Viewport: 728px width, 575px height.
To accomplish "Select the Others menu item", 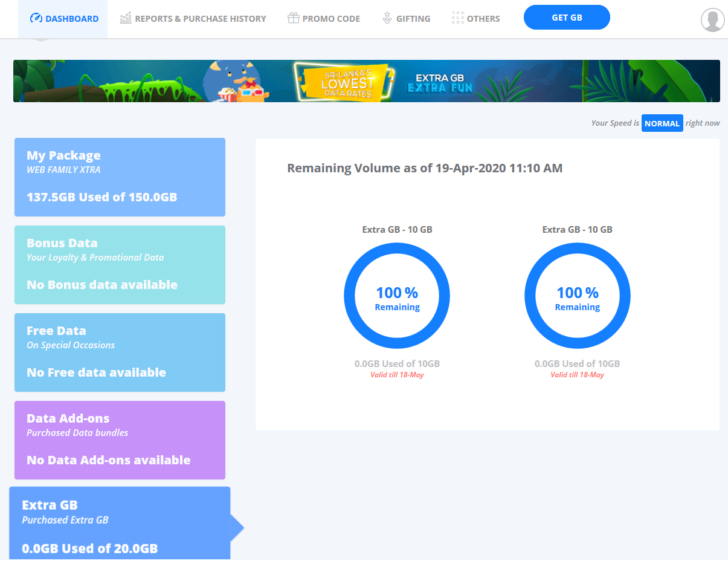I will point(476,19).
